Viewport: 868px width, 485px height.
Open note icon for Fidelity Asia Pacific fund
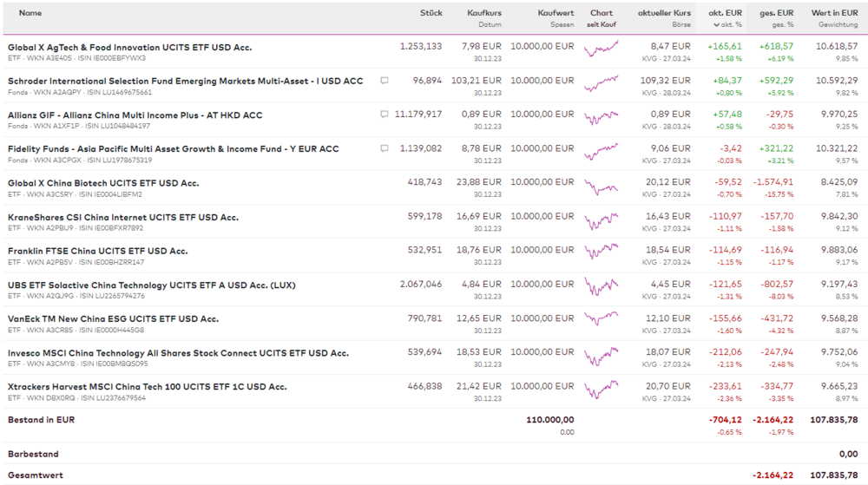[x=385, y=148]
